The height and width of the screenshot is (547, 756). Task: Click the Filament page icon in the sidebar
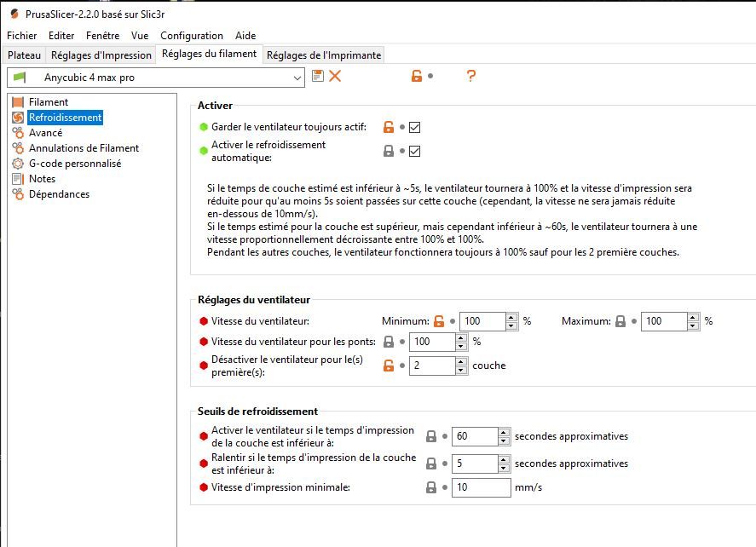[x=18, y=102]
